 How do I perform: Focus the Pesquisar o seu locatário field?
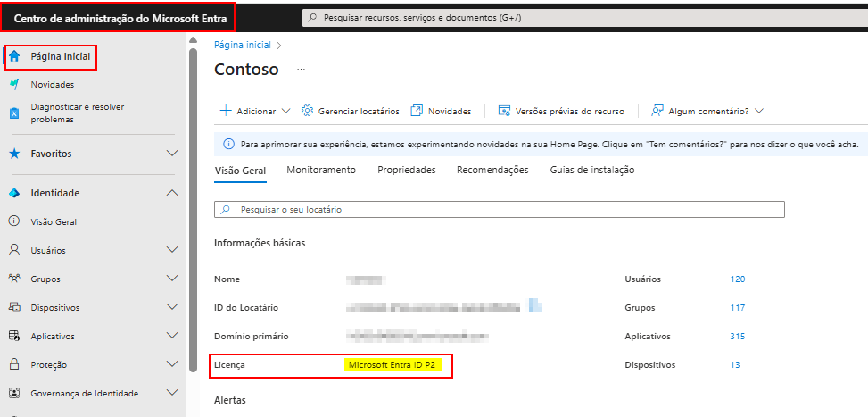[x=500, y=210]
